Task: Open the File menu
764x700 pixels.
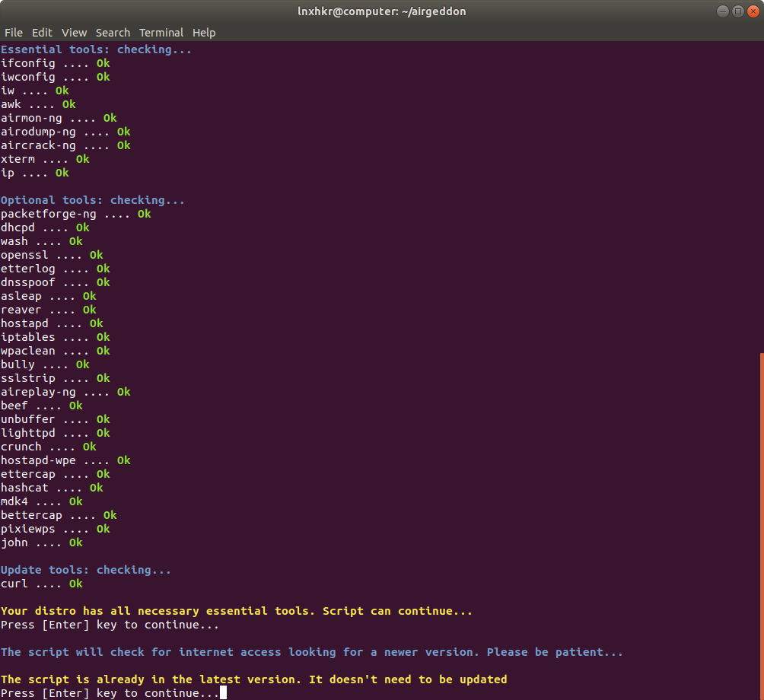Action: (x=14, y=33)
